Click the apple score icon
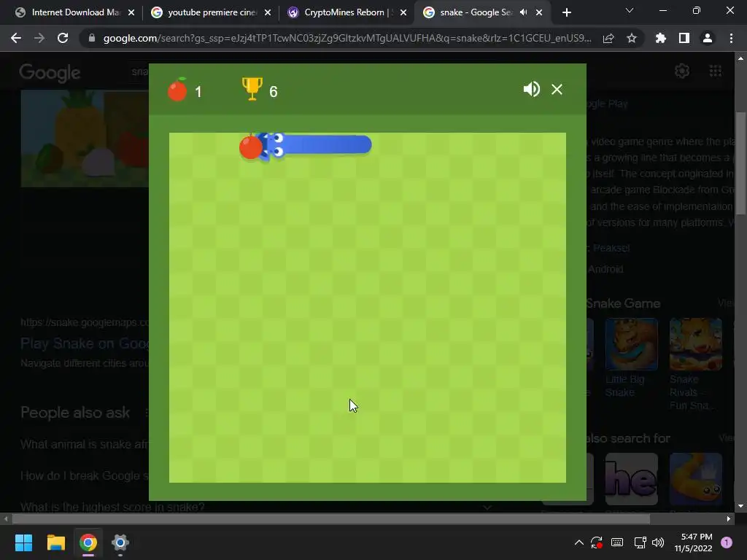 (x=177, y=89)
